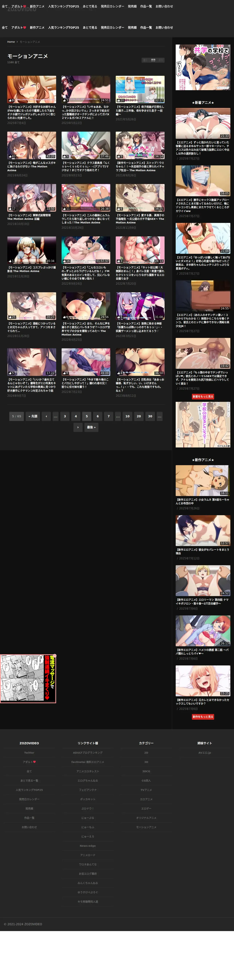Click the red 新作をもっと見る button
Viewport: 234px width, 980px height.
click(x=203, y=717)
